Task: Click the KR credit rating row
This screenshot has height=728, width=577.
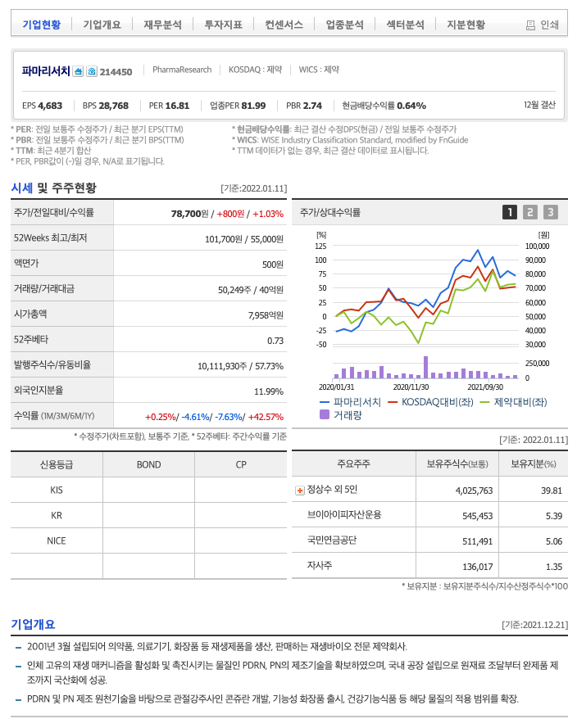Action: (148, 515)
